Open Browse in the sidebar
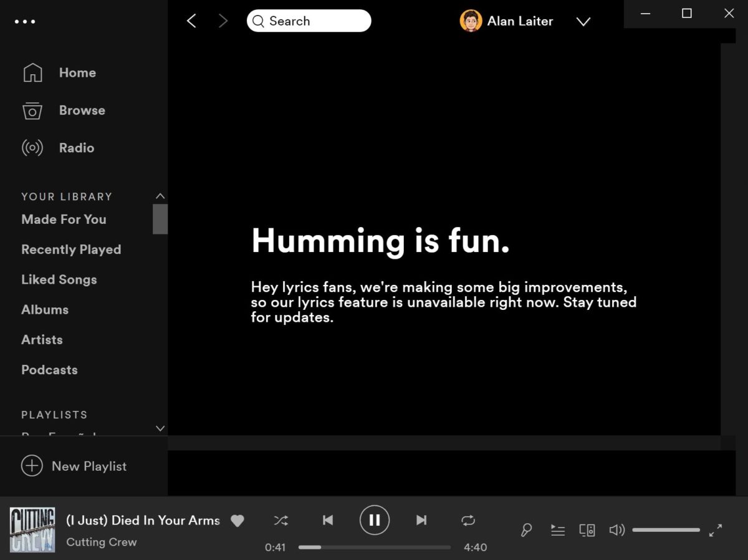The image size is (748, 560). pos(82,110)
